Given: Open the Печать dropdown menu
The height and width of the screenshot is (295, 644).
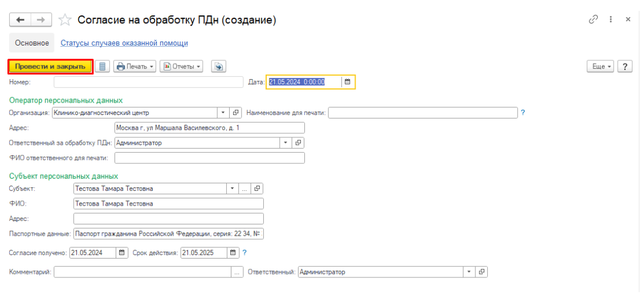Looking at the screenshot, I should [135, 67].
